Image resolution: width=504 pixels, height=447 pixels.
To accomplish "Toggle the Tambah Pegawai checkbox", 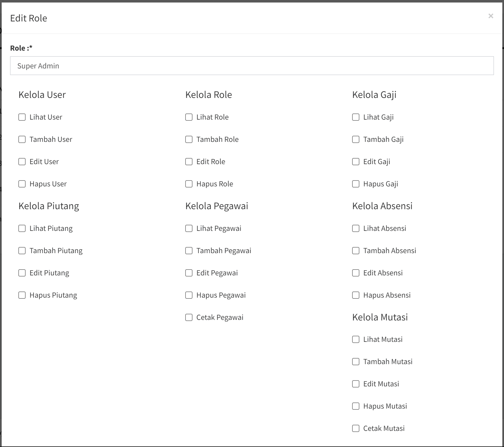I will (x=189, y=251).
